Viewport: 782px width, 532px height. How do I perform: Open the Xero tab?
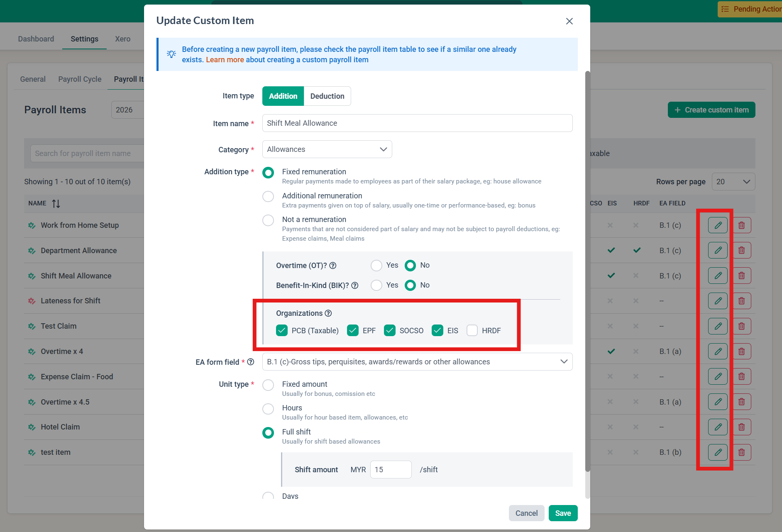(123, 39)
